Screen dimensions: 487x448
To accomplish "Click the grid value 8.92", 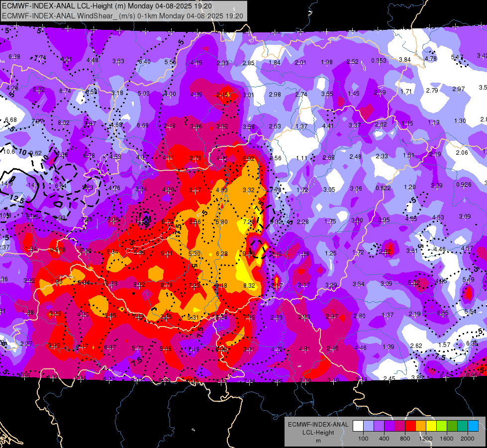I will tap(139, 284).
